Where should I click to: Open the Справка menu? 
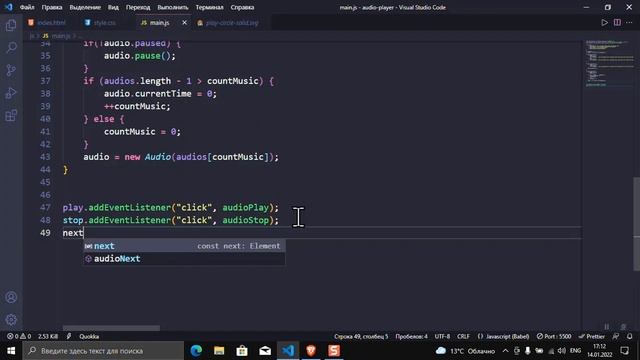pos(242,7)
